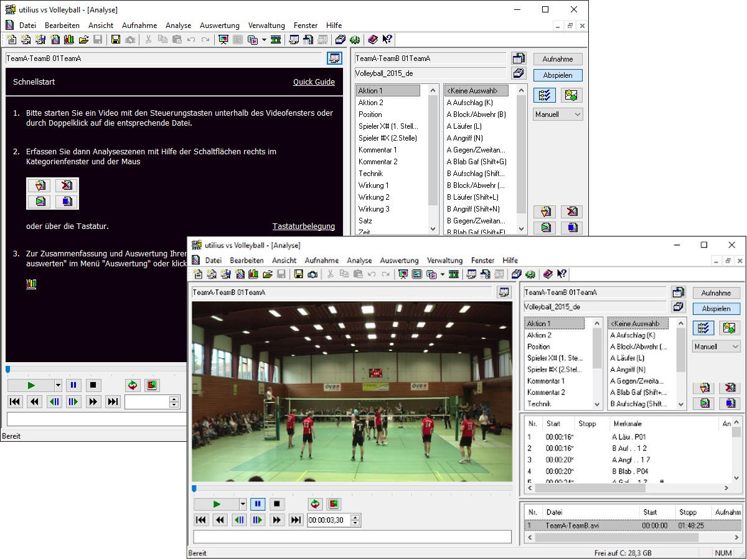Switch to Aufnahme mode in front window
The image size is (747, 560).
tap(716, 292)
